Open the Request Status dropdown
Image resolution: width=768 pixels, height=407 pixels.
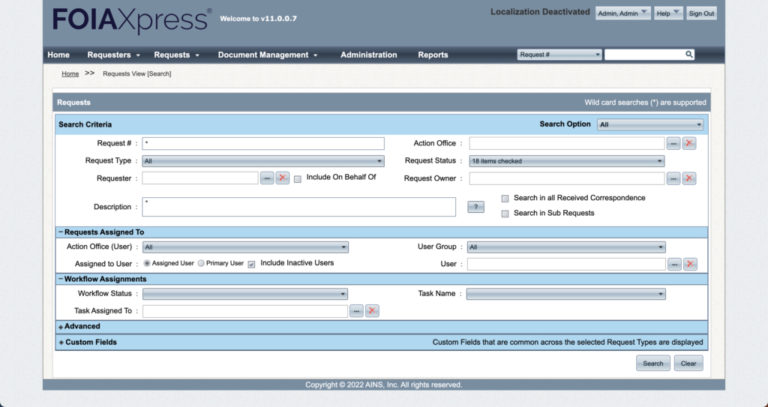(566, 161)
